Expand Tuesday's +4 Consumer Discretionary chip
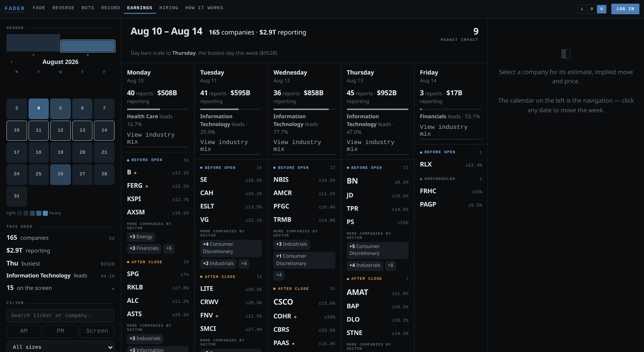The width and height of the screenshot is (644, 352). tap(231, 248)
